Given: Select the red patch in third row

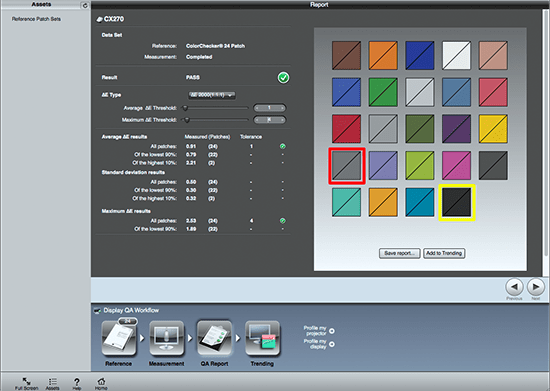Looking at the screenshot, I should click(x=346, y=129).
